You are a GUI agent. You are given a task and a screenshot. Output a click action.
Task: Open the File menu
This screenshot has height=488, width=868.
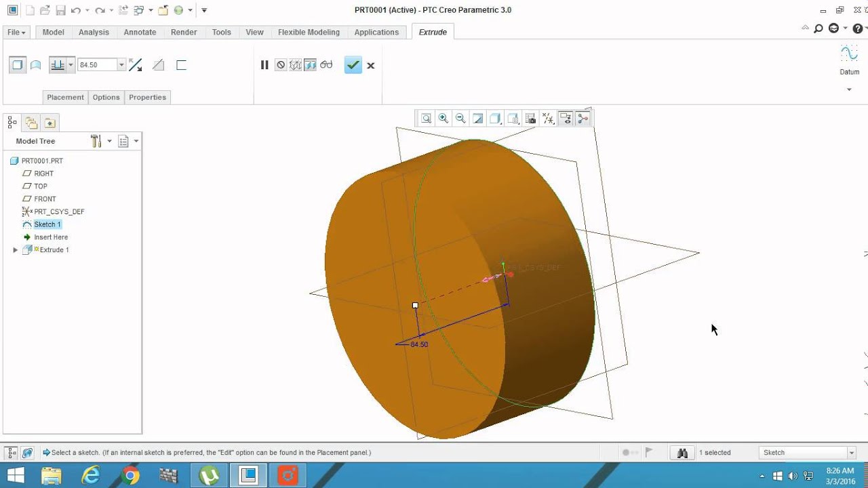16,32
